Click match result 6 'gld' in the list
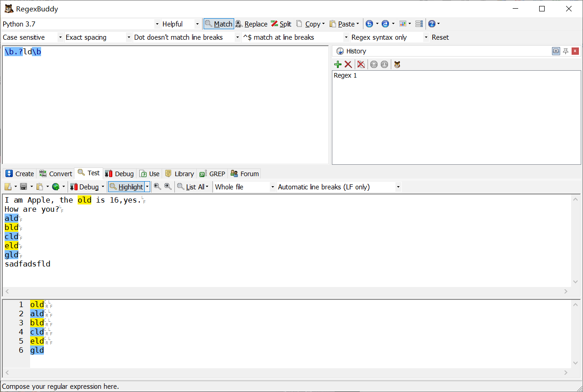The height and width of the screenshot is (392, 583). click(37, 350)
